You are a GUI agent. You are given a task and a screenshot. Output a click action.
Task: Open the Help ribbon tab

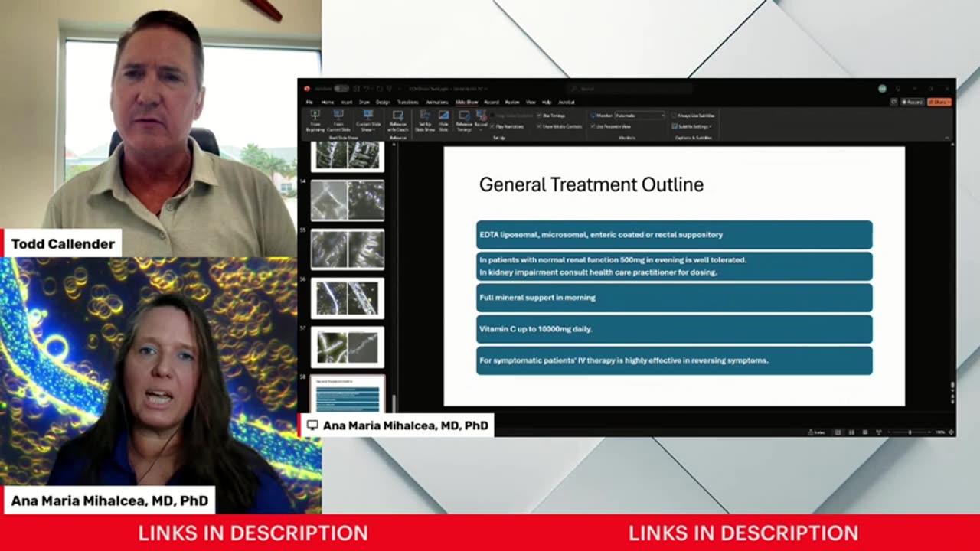click(547, 102)
